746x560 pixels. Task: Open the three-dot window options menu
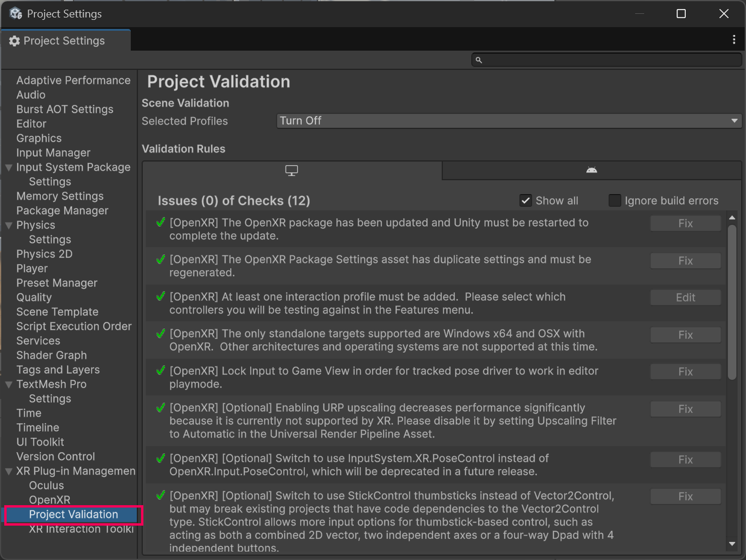click(733, 40)
